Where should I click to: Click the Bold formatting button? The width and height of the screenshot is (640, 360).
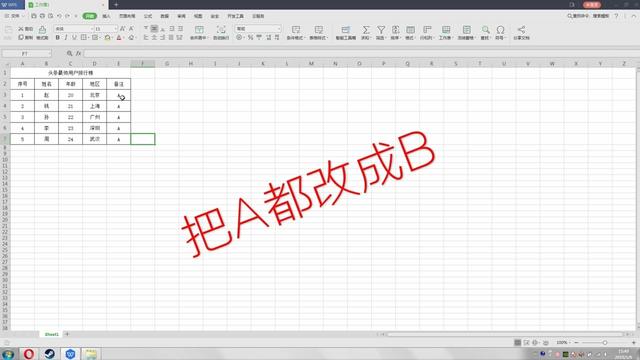[58, 38]
